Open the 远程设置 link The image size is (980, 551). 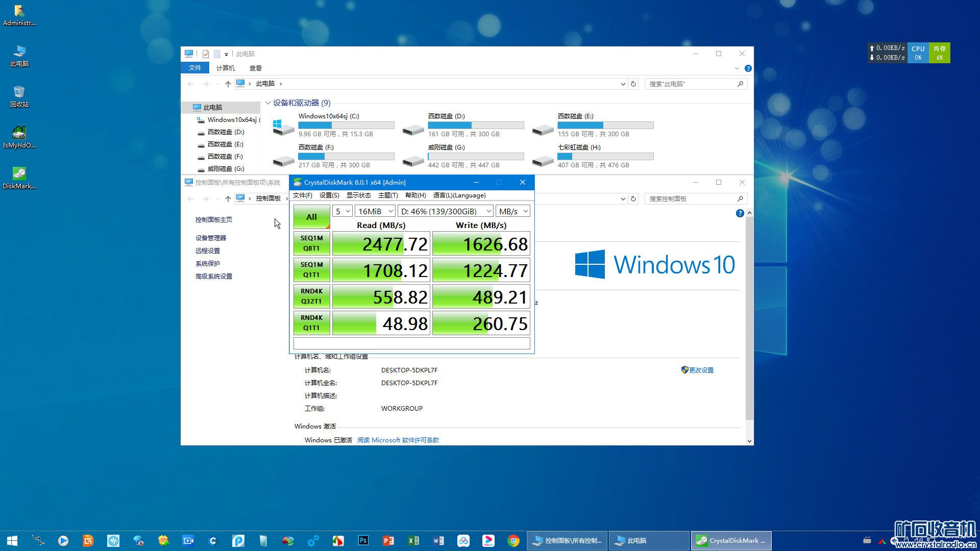207,251
